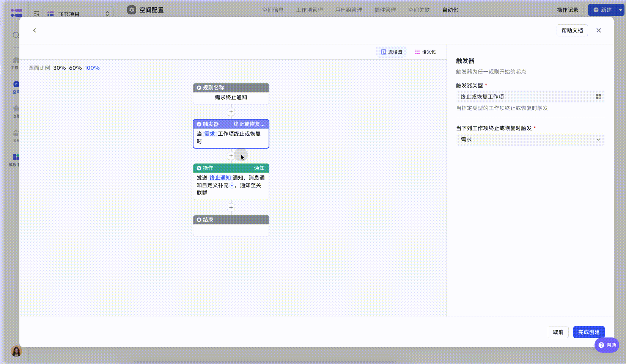The image size is (626, 364).
Task: Go back using the left chevron arrow
Action: pos(35,30)
